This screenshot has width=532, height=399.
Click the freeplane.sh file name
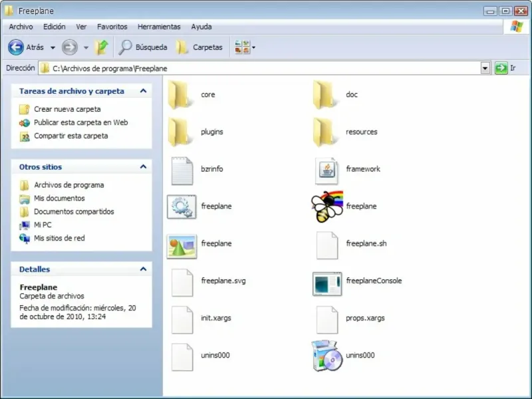click(366, 243)
